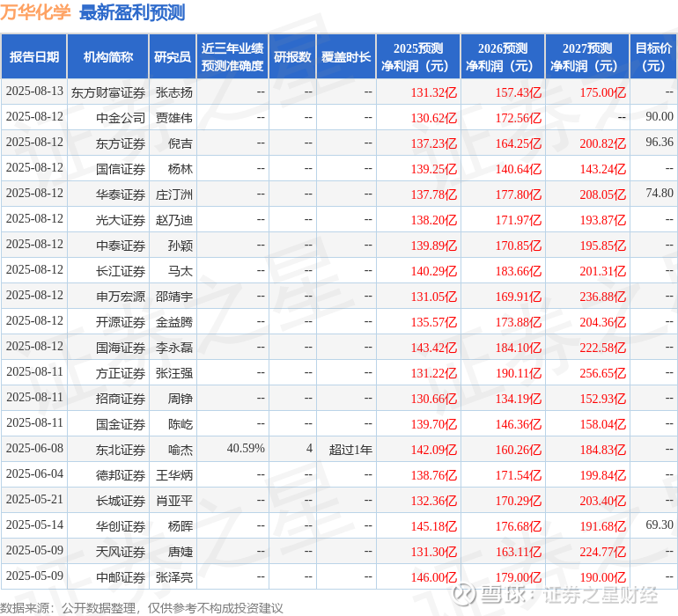This screenshot has width=678, height=616.
Task: Click analyst name 倪吉
Action: pyautogui.click(x=181, y=143)
